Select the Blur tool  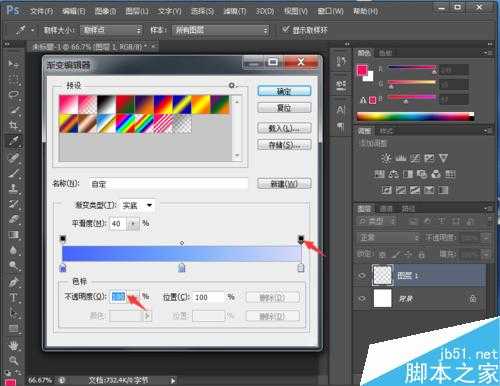(x=13, y=250)
